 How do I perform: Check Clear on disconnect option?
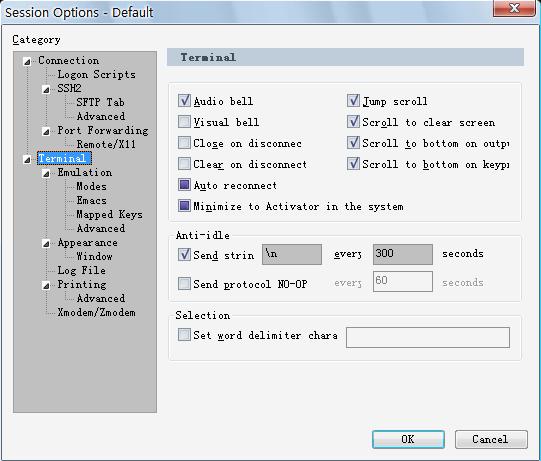[x=184, y=164]
